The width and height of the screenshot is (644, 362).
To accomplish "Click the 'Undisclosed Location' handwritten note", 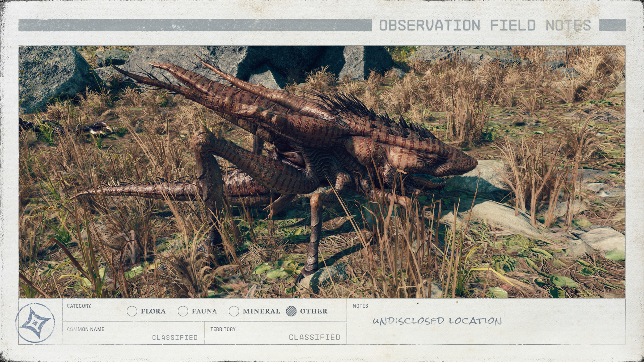I will click(437, 321).
